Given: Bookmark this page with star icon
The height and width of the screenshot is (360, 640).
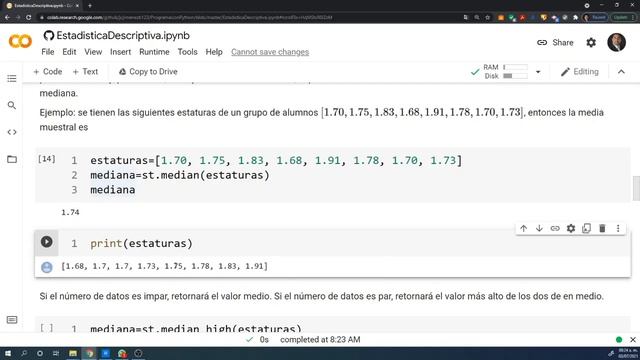Looking at the screenshot, I should coord(487,18).
